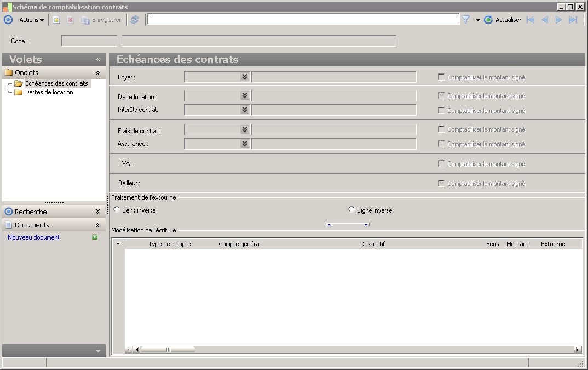Image resolution: width=588 pixels, height=370 pixels.
Task: Collapse the Documents section
Action: pyautogui.click(x=97, y=225)
